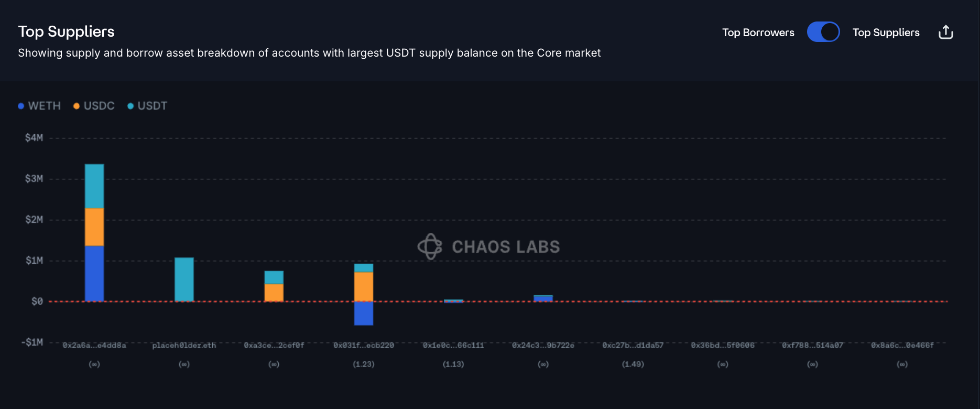980x409 pixels.
Task: Click the negative WETH borrow bar of 0x031f
Action: (x=364, y=313)
